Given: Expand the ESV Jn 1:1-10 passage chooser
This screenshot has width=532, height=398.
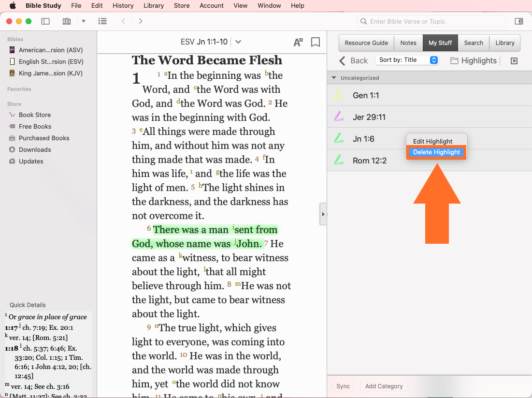Looking at the screenshot, I should (238, 42).
